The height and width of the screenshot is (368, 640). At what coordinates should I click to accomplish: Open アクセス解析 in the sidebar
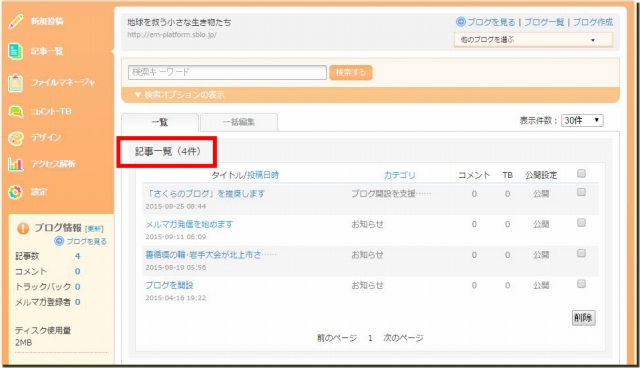pos(53,164)
